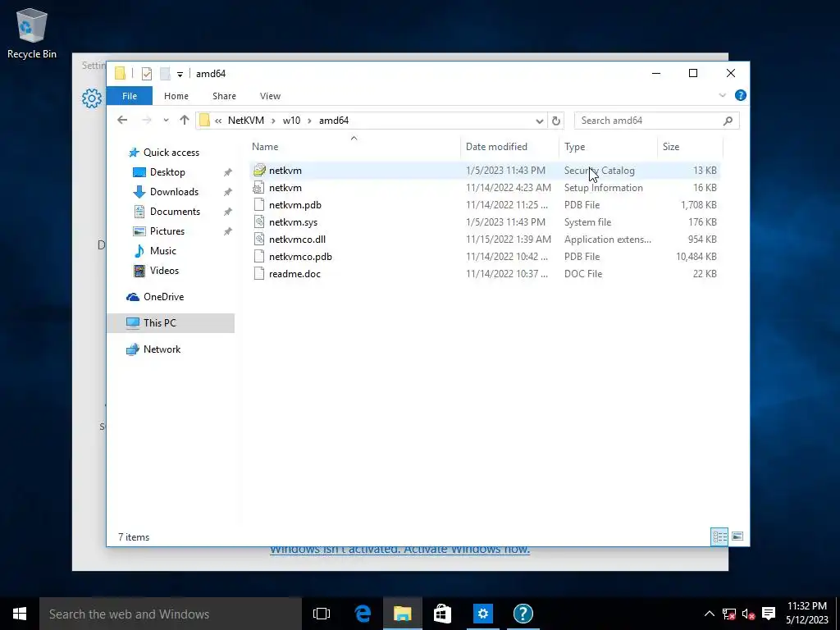840x630 pixels.
Task: Click the New folder quick access icon
Action: click(165, 73)
